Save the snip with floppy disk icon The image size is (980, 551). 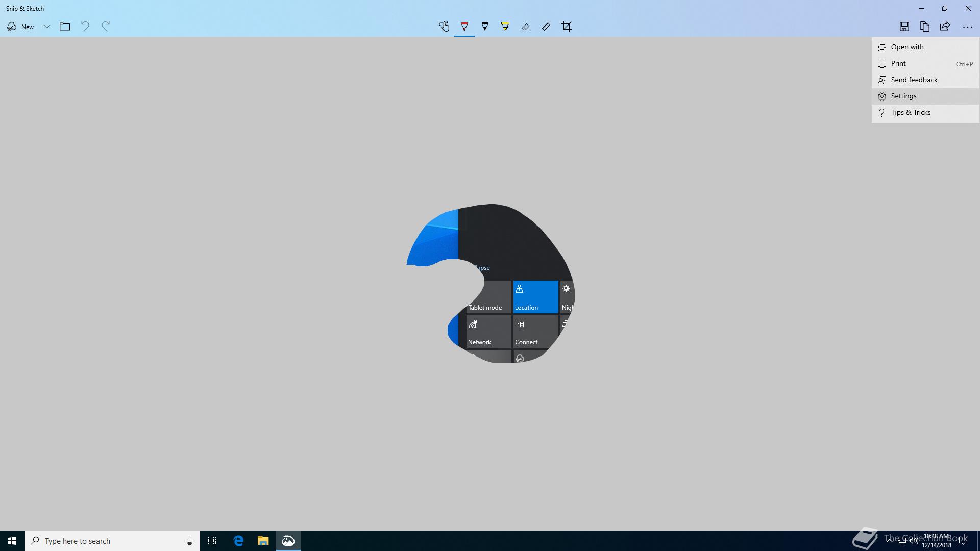[904, 27]
